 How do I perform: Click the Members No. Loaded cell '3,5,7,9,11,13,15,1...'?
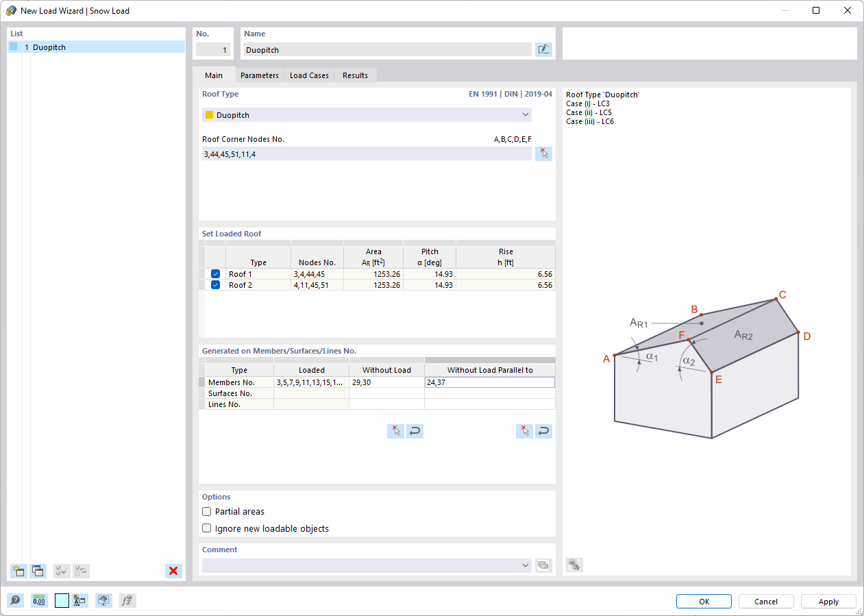(311, 382)
